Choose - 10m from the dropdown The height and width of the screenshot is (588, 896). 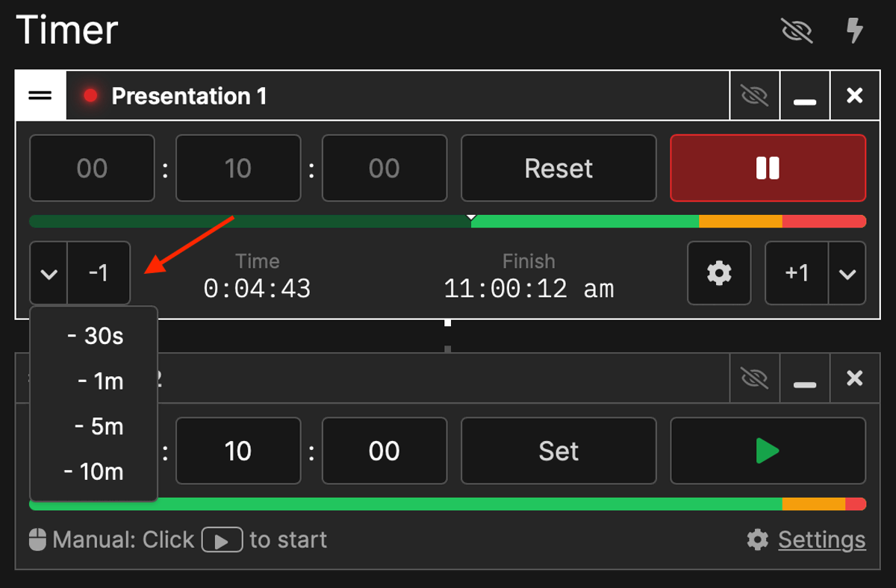click(x=93, y=471)
